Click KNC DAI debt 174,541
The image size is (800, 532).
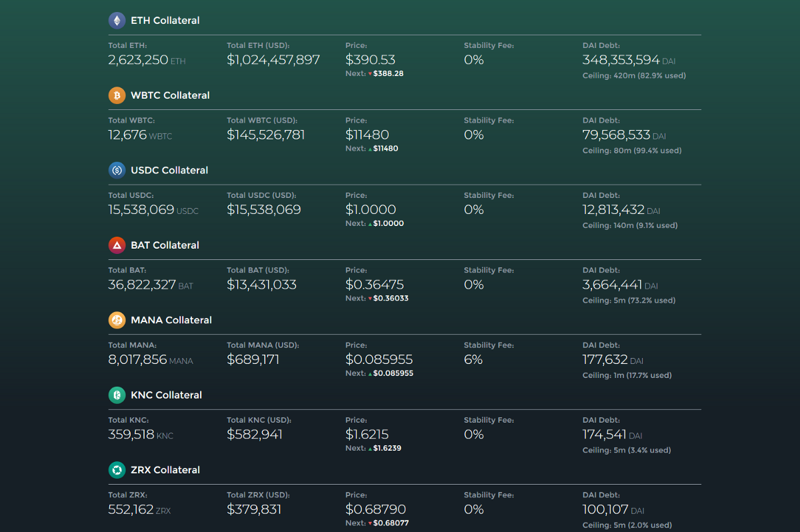[x=605, y=435]
